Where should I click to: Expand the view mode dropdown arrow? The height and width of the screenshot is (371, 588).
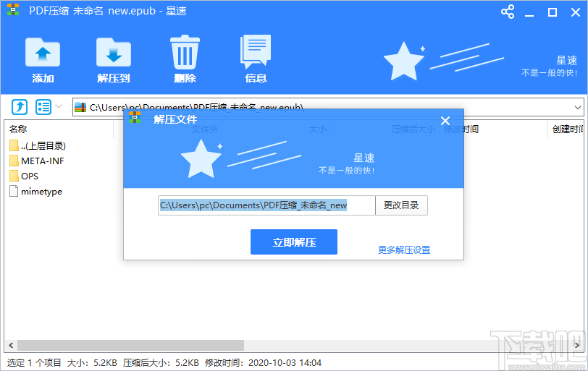59,107
